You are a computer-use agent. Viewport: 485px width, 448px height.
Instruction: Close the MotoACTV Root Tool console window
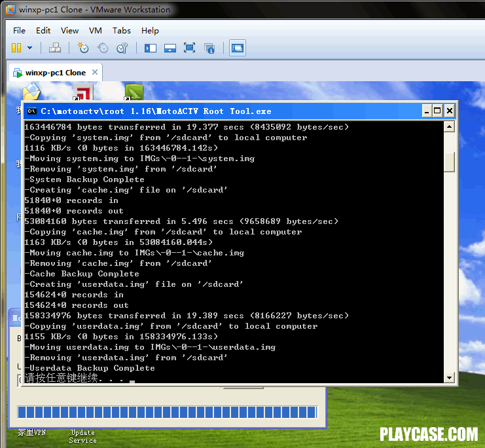pyautogui.click(x=450, y=111)
